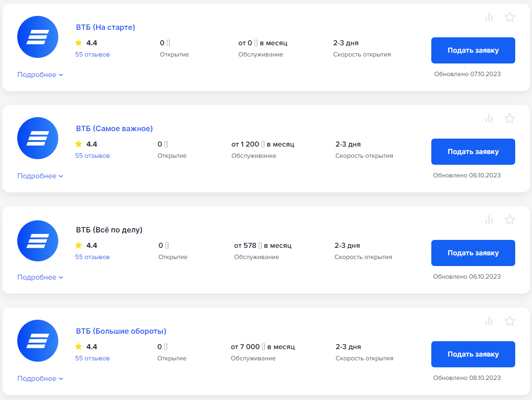Open 55 отзывов for ВТБ (Большие обороты)
Image resolution: width=532 pixels, height=400 pixels.
(92, 358)
